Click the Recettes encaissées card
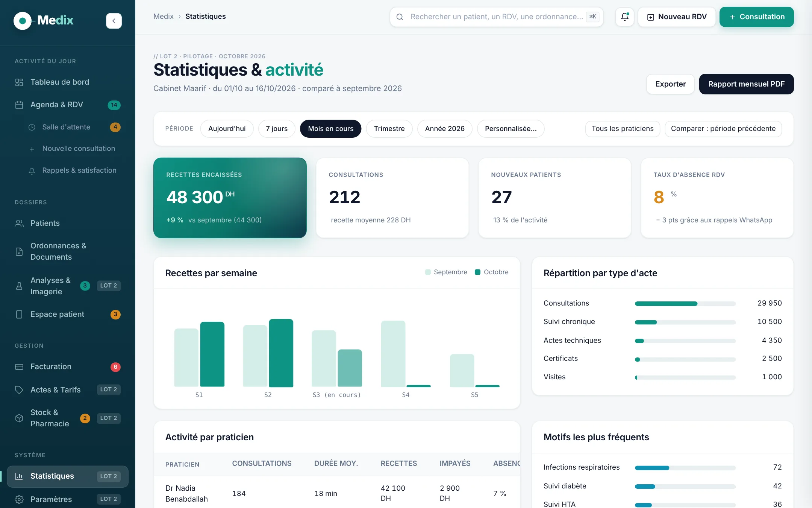Image resolution: width=812 pixels, height=508 pixels. [x=230, y=198]
